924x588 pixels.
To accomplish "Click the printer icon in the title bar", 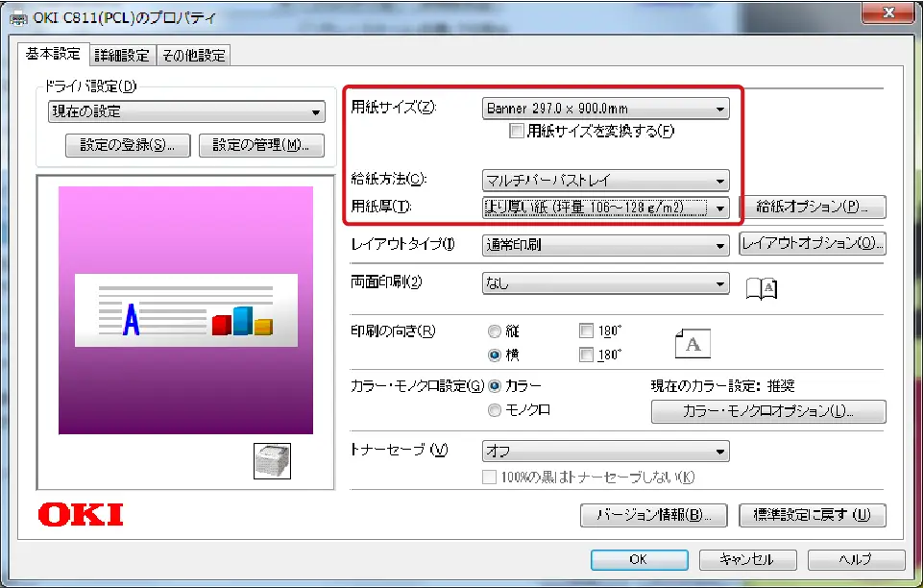I will (18, 18).
